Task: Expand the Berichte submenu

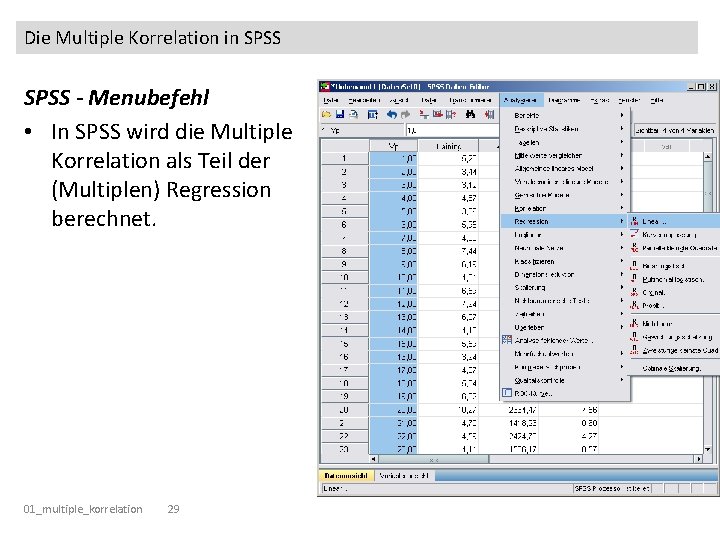Action: [x=565, y=115]
